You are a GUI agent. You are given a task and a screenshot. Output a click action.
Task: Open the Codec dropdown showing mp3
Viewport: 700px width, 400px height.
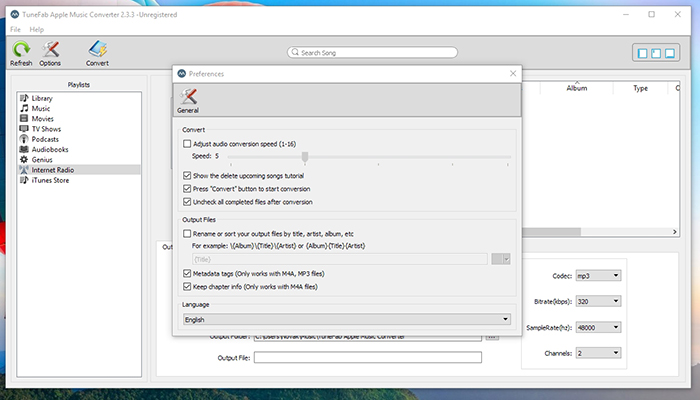pyautogui.click(x=598, y=275)
